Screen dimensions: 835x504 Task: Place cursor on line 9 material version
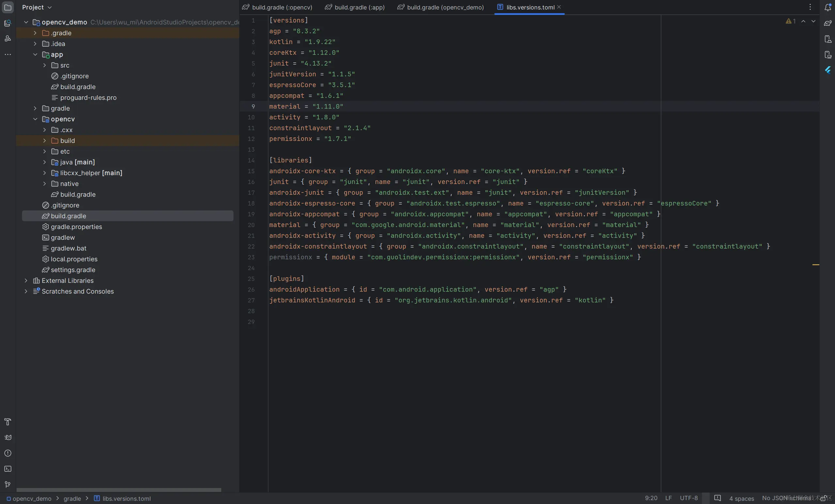coord(306,106)
